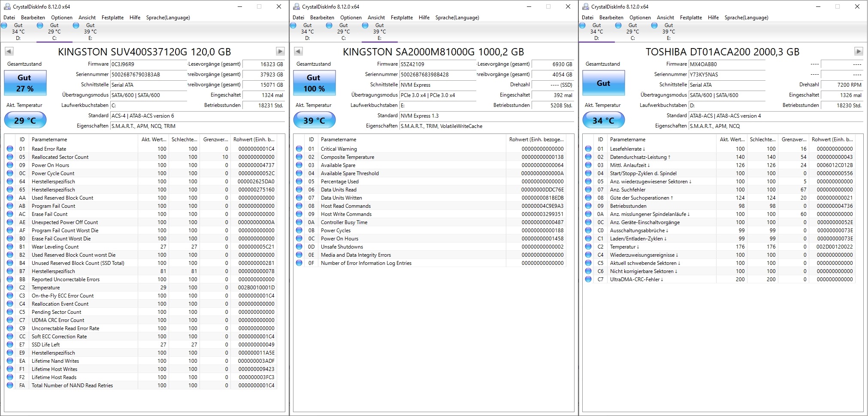Click status orb for Unsafe Shutdowns row
Image resolution: width=868 pixels, height=416 pixels.
tap(299, 247)
